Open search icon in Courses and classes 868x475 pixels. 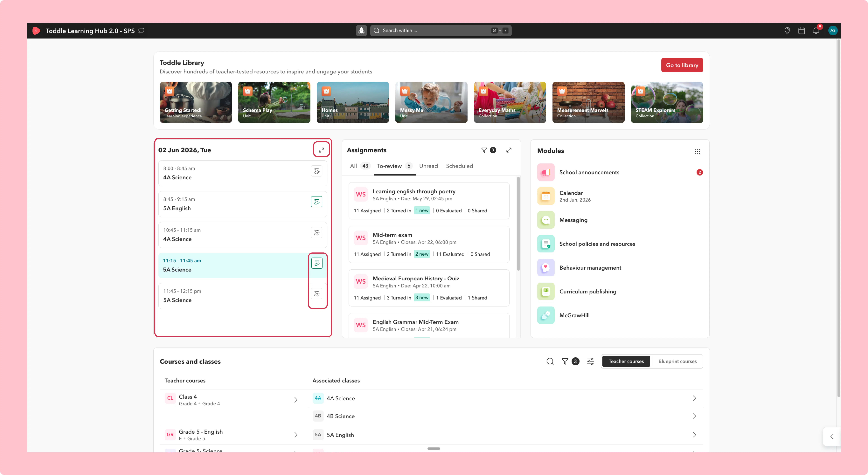[550, 361]
